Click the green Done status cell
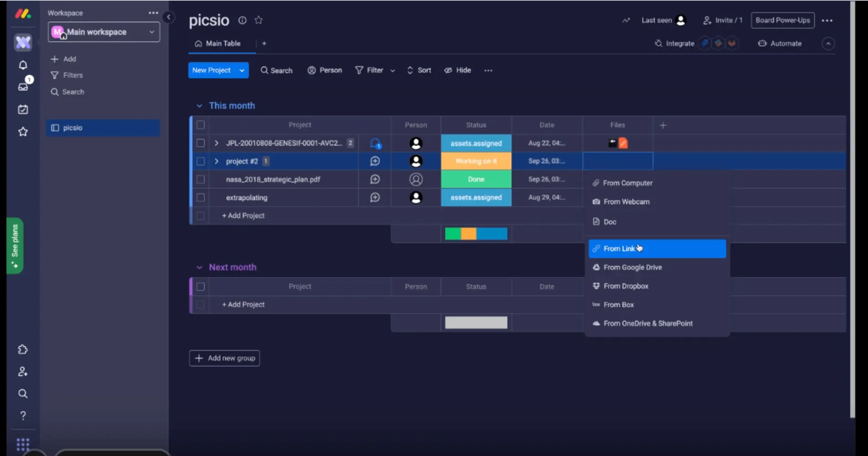 click(476, 179)
